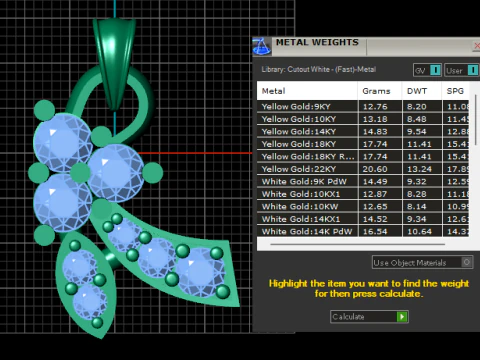Click the SPG column header

(x=455, y=91)
